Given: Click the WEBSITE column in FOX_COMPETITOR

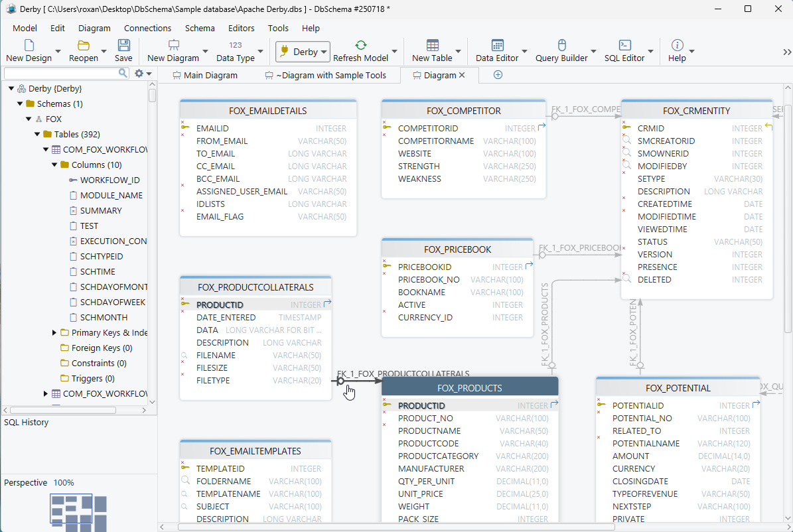Looking at the screenshot, I should coord(415,154).
